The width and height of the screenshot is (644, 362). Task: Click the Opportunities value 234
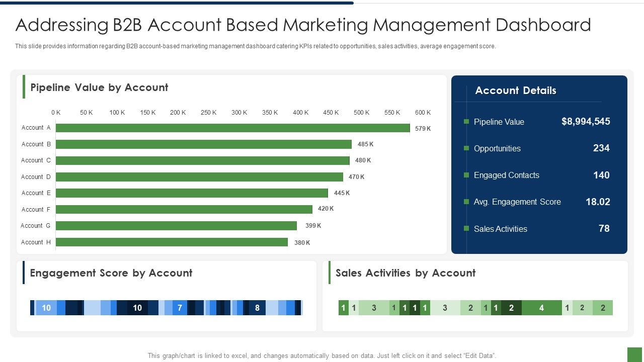[601, 148]
